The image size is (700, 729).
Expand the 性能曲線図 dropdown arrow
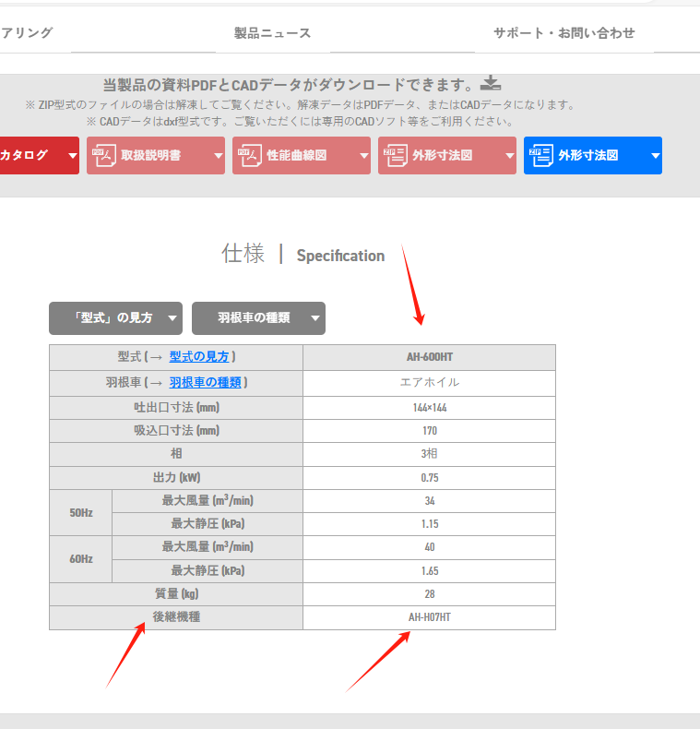click(364, 156)
